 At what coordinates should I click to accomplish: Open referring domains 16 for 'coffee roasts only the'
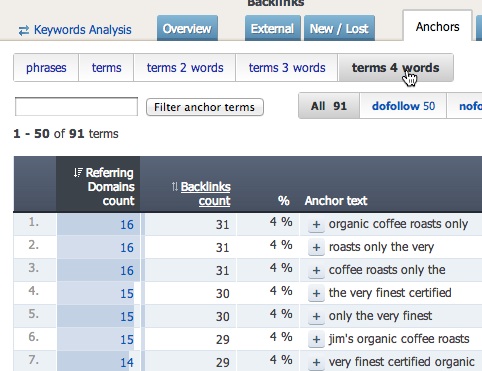127,271
